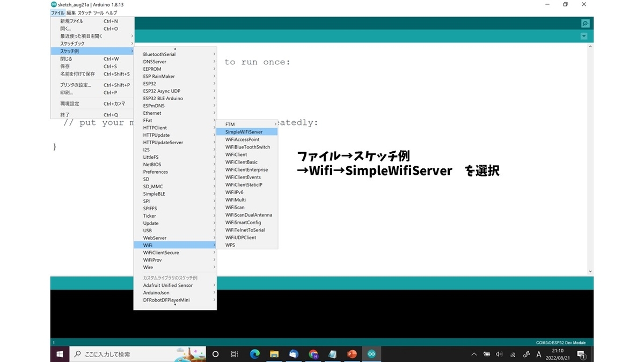Click the Windows Start button

(x=60, y=354)
